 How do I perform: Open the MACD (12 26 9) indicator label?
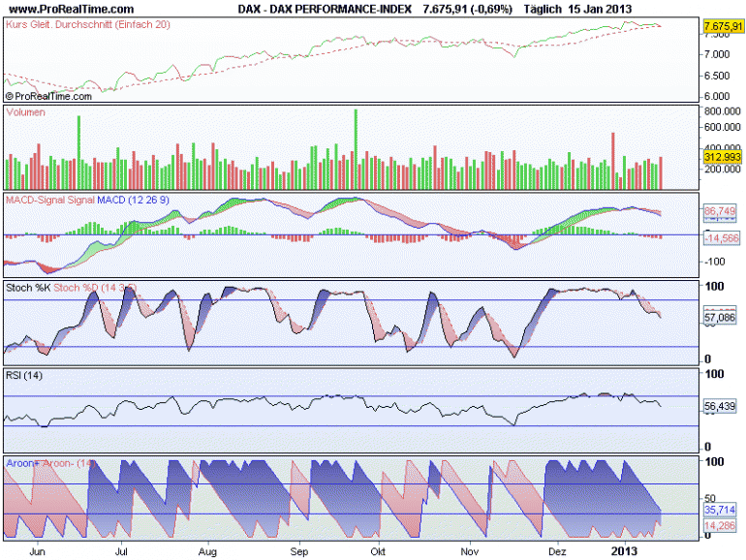coord(133,200)
